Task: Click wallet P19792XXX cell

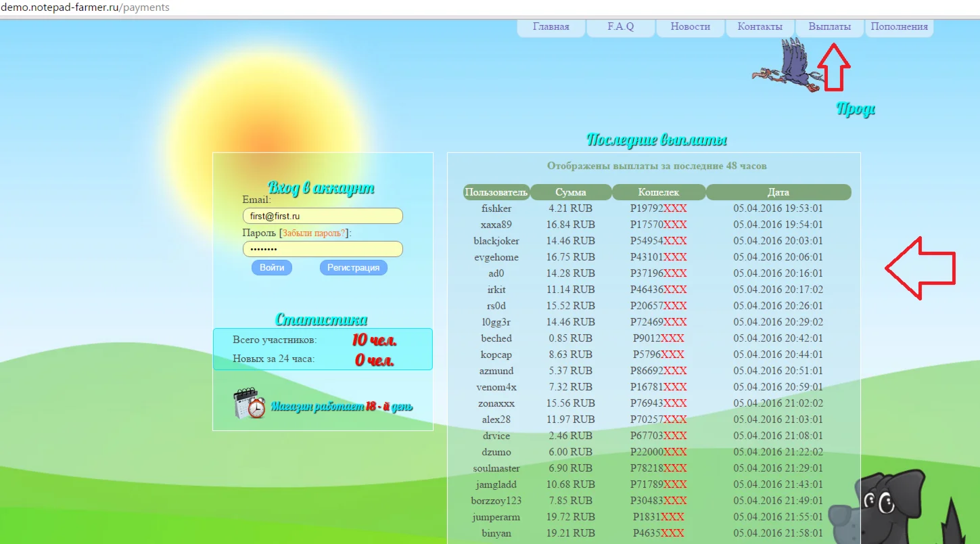Action: coord(659,208)
